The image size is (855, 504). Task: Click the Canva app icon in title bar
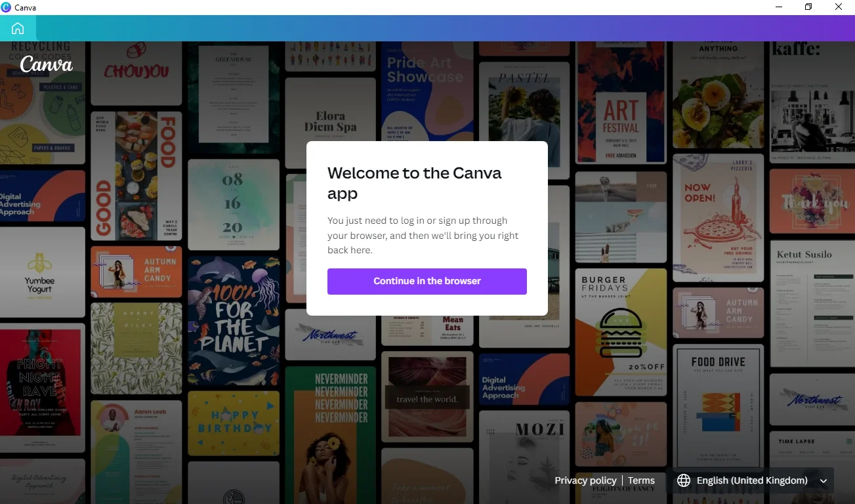click(7, 7)
